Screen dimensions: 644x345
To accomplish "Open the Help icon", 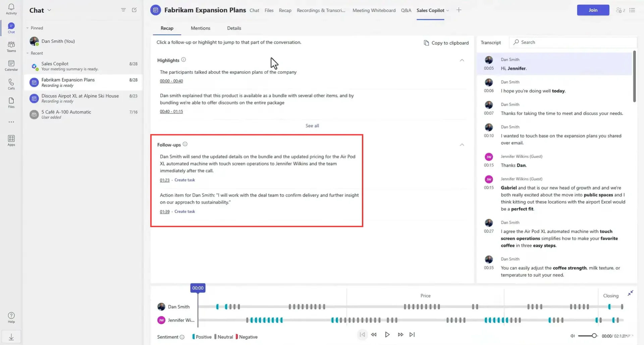I will [x=11, y=318].
